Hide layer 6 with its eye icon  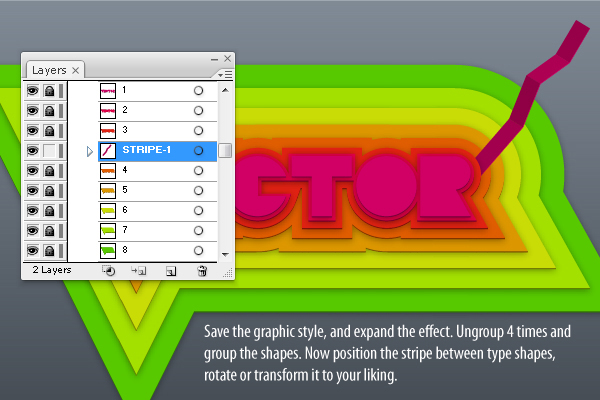click(33, 211)
